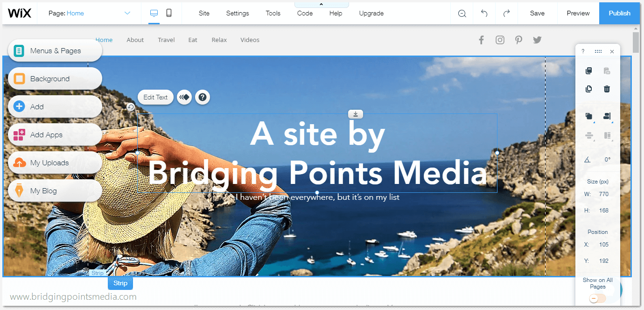Open the Page: Home dropdown
The height and width of the screenshot is (310, 644).
click(90, 14)
